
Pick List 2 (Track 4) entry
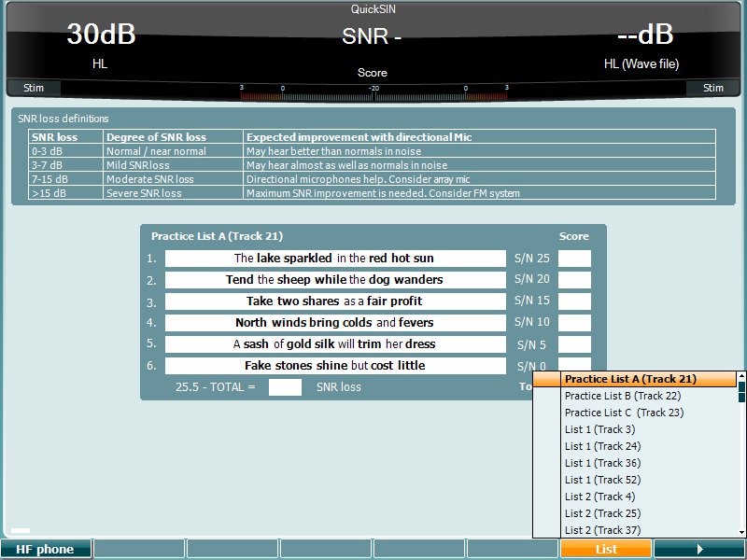tap(635, 497)
